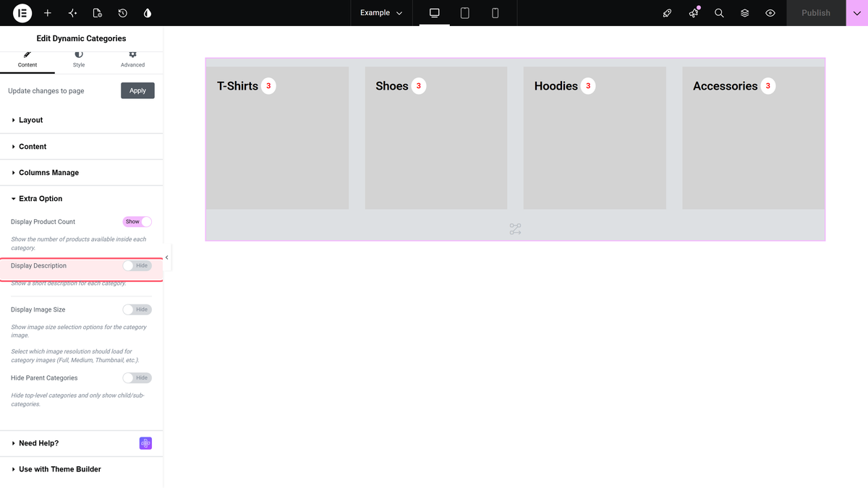Expand the Columns Manage section
The width and height of the screenshot is (868, 488).
pos(81,173)
